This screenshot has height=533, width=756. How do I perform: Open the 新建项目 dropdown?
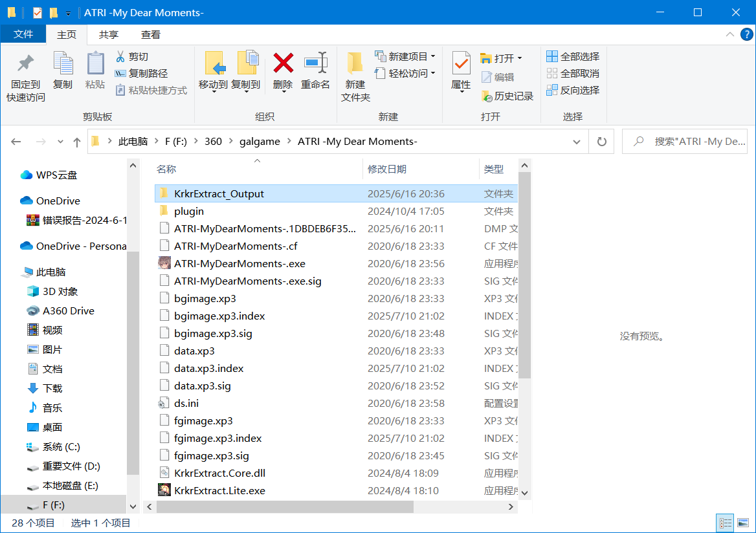tap(405, 56)
